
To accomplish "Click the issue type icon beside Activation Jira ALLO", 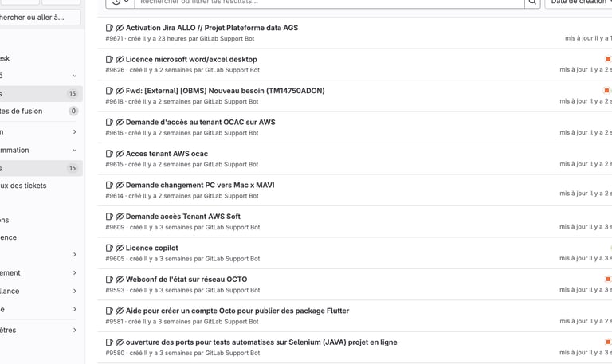I will (109, 28).
